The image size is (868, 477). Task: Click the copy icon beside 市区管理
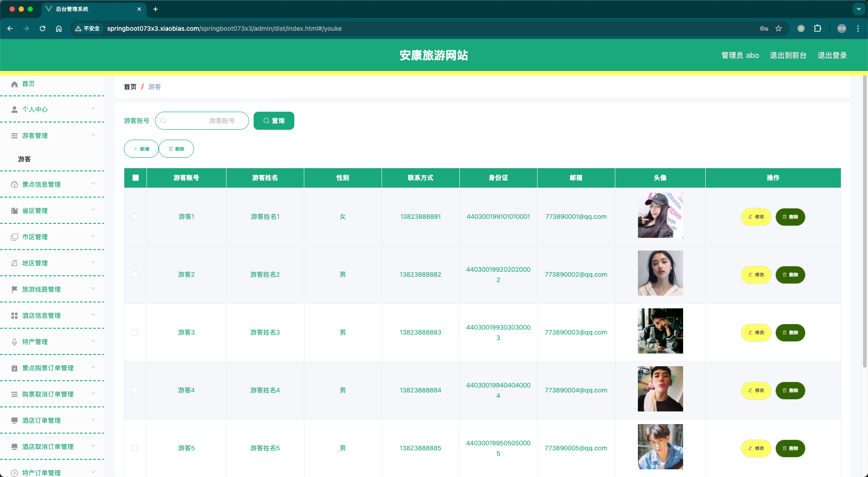14,237
